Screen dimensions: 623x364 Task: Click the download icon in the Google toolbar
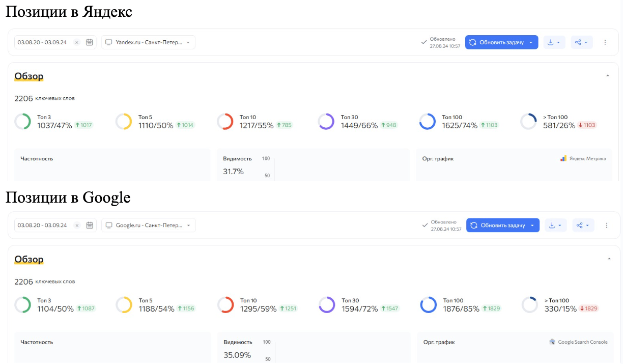point(552,225)
